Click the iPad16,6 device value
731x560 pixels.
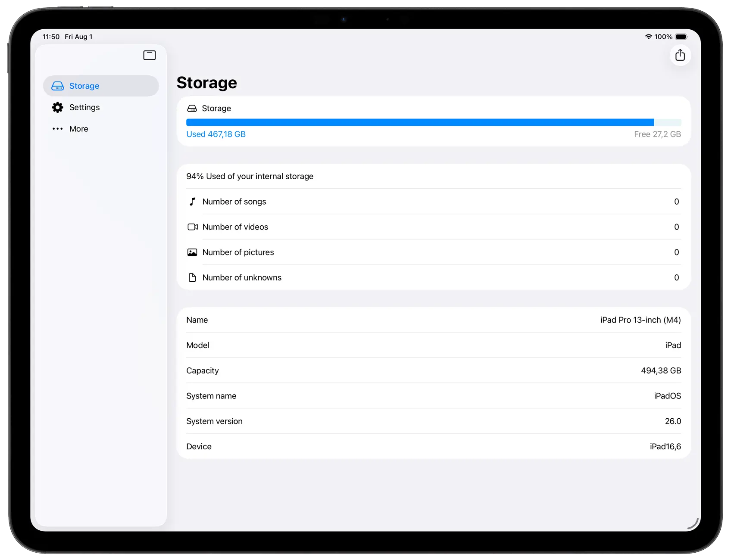tap(665, 447)
